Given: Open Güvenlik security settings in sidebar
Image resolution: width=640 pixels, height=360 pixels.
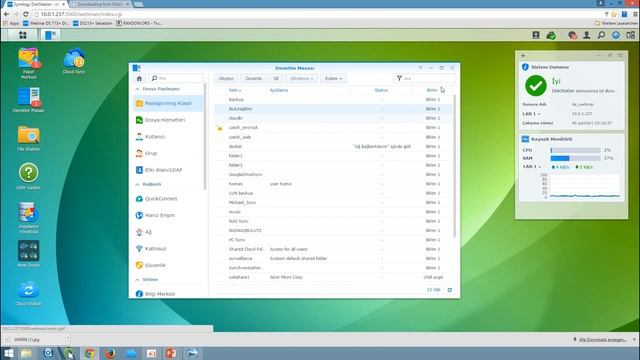Looking at the screenshot, I should coord(168,265).
